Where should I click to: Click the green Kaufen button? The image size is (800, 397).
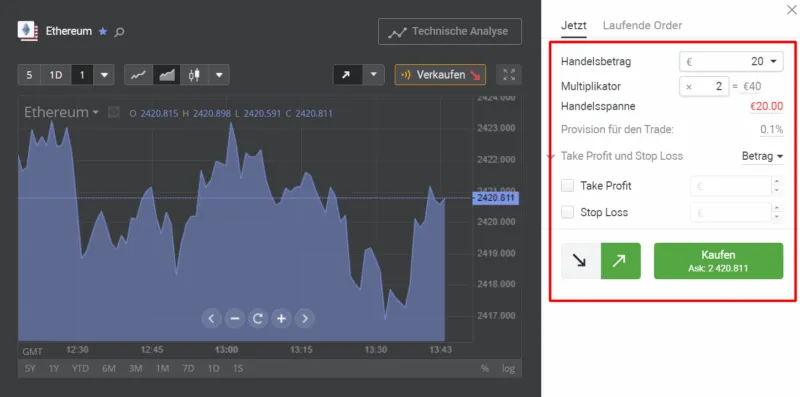[718, 261]
